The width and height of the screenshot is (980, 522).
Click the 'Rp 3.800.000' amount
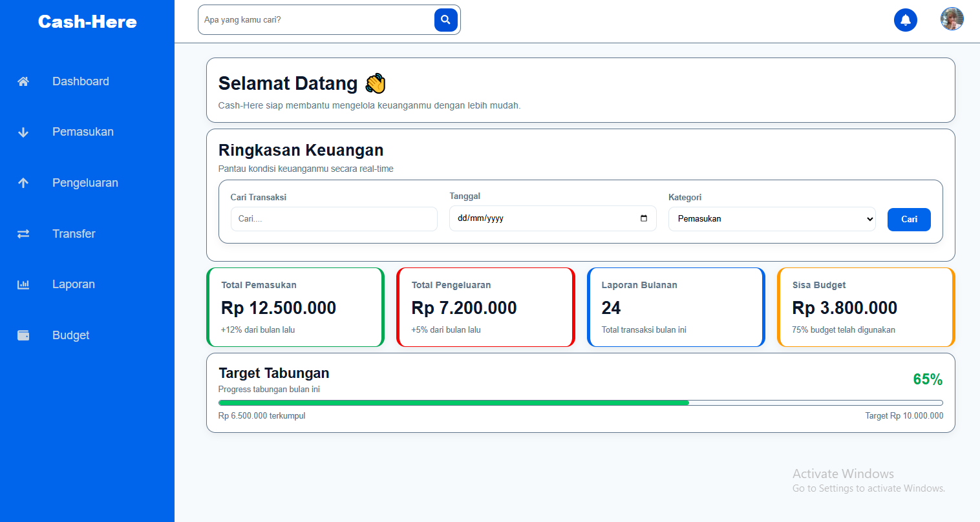point(845,308)
